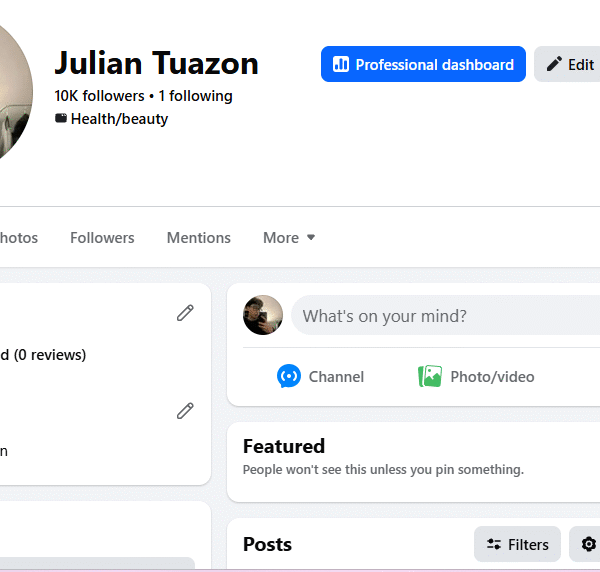Image resolution: width=600 pixels, height=572 pixels.
Task: Click the What's on your mind field
Action: tap(445, 315)
